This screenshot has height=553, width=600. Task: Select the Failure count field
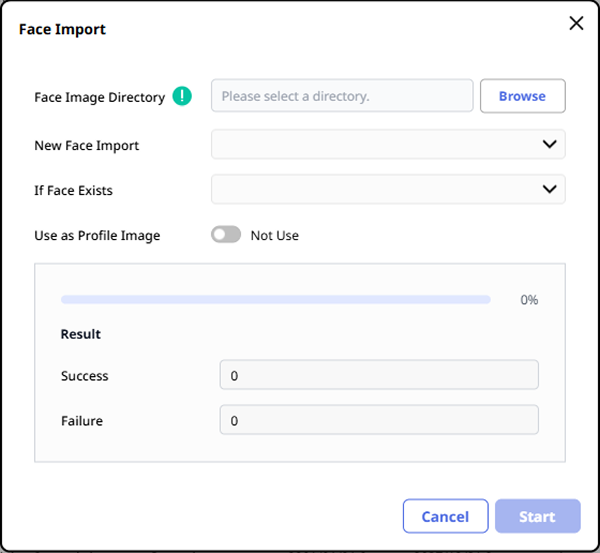379,420
